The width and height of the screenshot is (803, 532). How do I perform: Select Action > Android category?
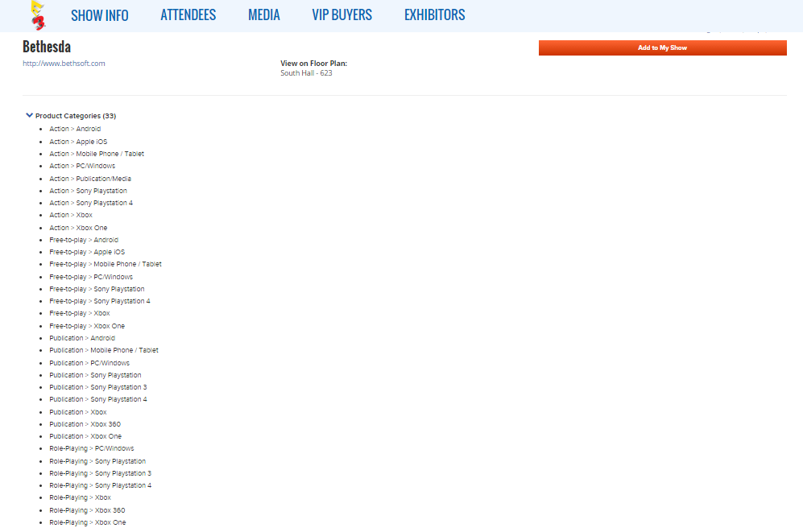[x=75, y=129]
